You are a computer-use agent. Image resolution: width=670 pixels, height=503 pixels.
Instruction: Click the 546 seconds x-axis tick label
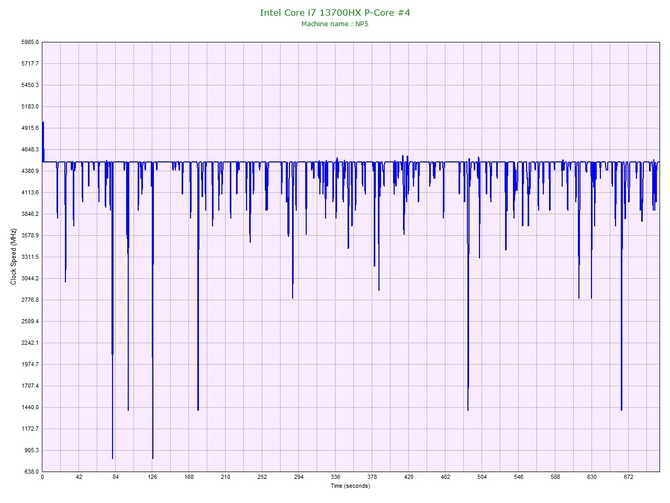(x=518, y=477)
